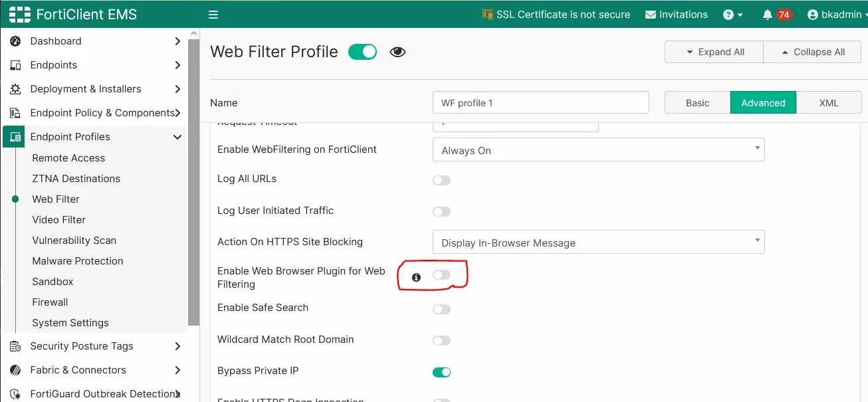Click the SSL Certificate warning icon
Viewport: 868px width, 402px height.
click(488, 14)
